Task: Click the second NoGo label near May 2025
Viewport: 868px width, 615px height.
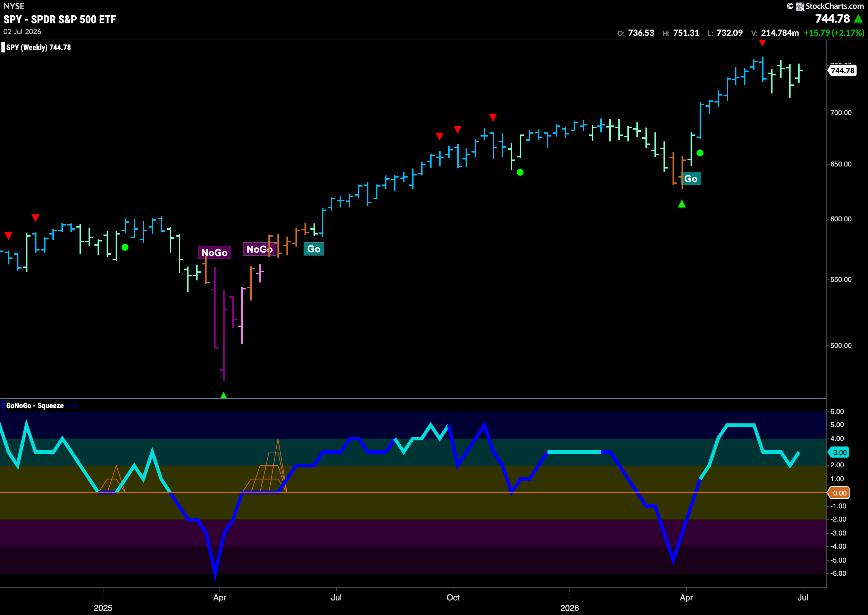Action: [x=259, y=249]
